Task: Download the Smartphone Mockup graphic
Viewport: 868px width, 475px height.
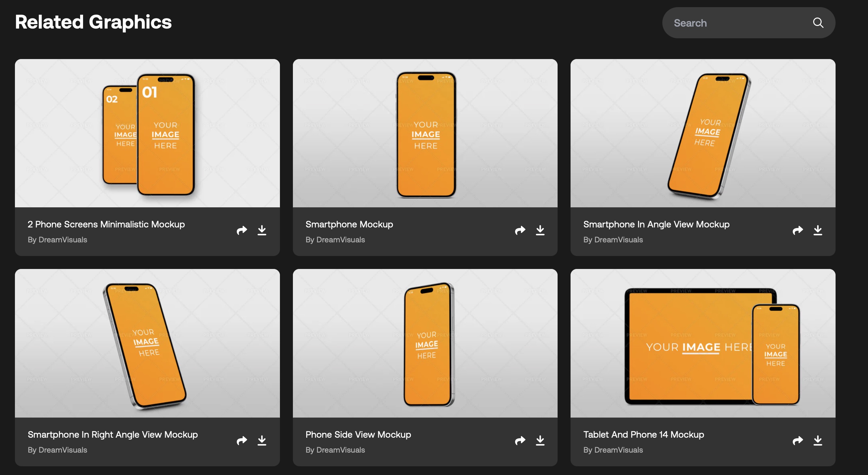Action: click(540, 230)
